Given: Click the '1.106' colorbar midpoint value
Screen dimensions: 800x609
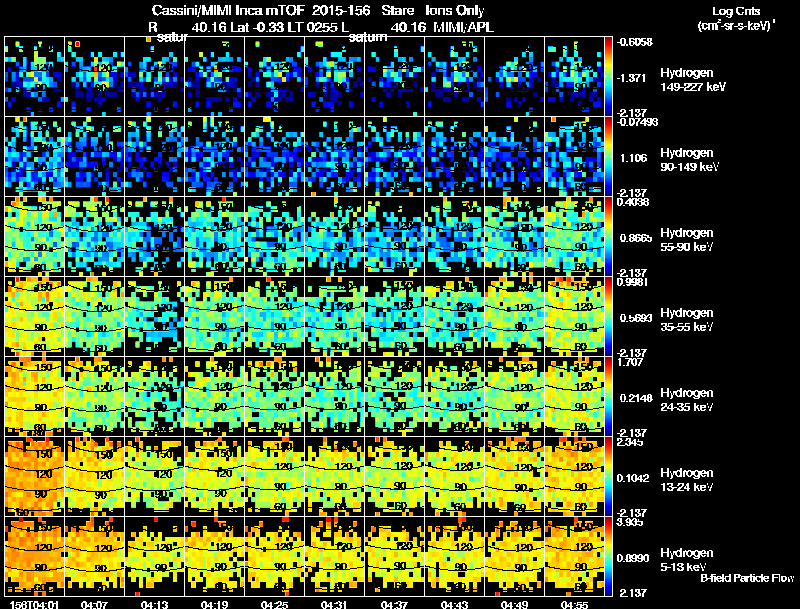Looking at the screenshot, I should (x=633, y=158).
